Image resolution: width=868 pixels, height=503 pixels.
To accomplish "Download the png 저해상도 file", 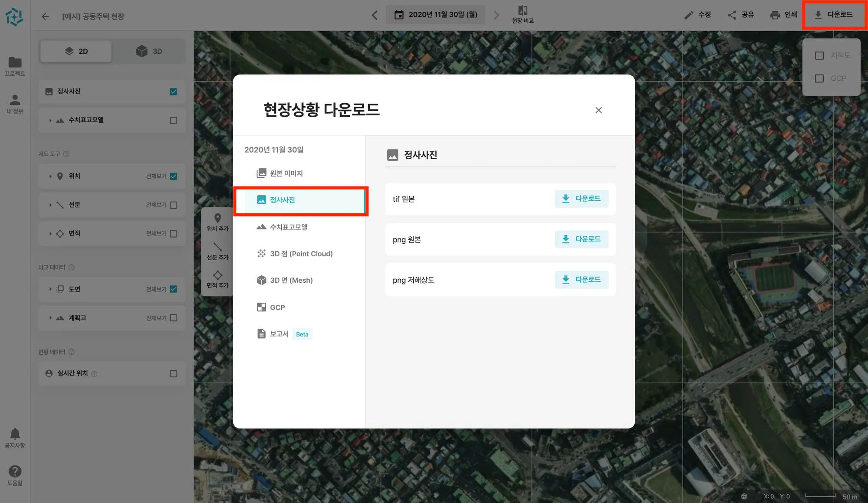I will (x=581, y=280).
